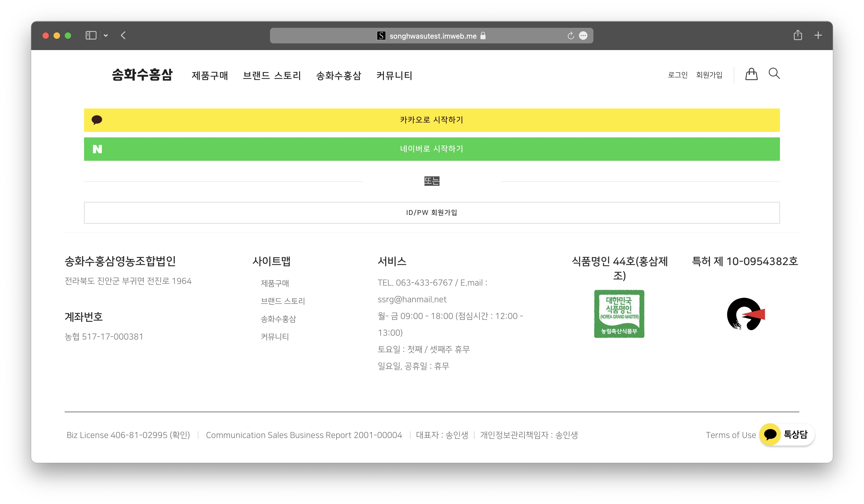Viewport: 864px width, 504px height.
Task: Open the shopping bag cart icon
Action: (x=751, y=74)
